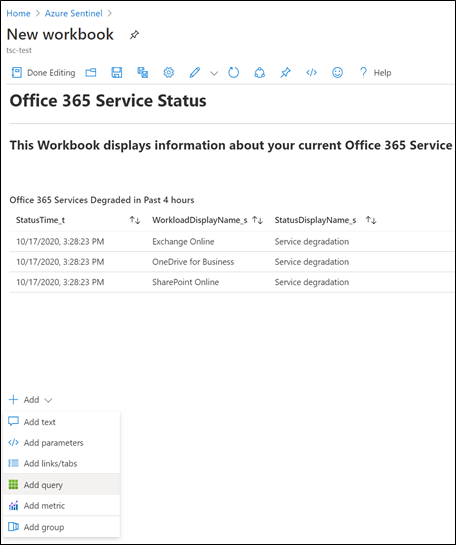Click the pin icon in the toolbar

(x=285, y=73)
